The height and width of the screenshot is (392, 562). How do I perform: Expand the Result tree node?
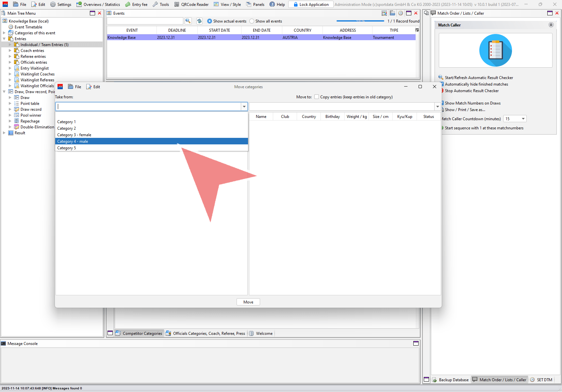[x=4, y=133]
